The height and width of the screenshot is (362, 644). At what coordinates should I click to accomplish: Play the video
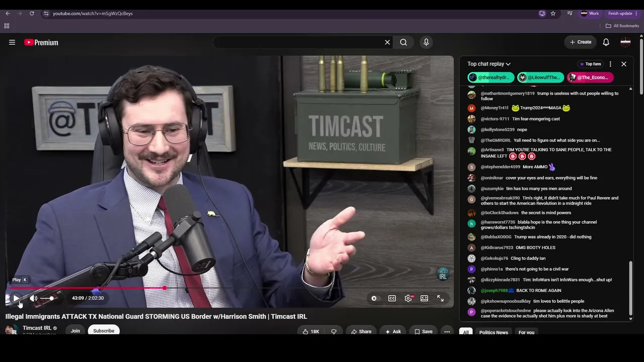[16, 298]
